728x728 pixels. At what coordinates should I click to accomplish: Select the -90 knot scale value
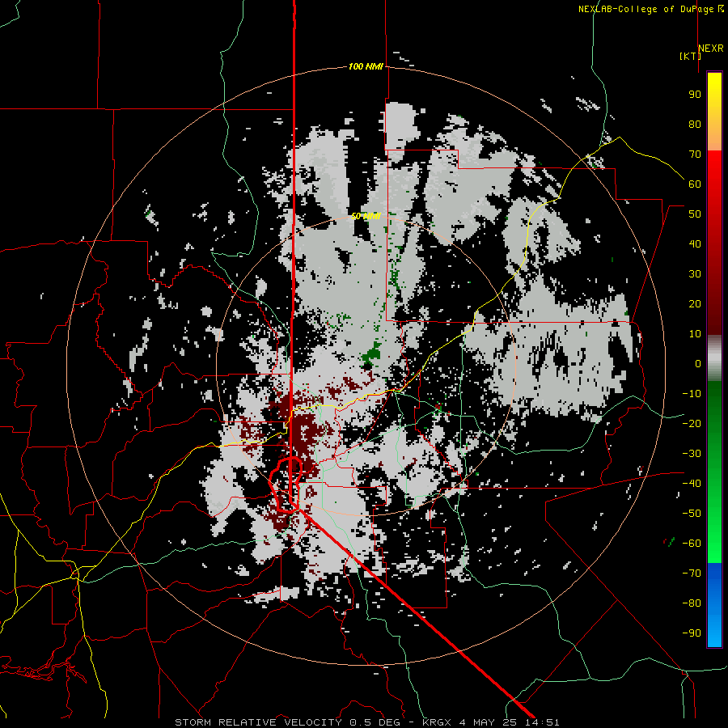click(x=692, y=633)
